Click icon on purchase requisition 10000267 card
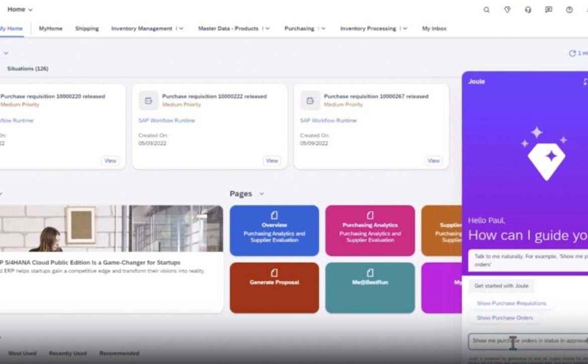This screenshot has width=588, height=364. click(x=310, y=100)
